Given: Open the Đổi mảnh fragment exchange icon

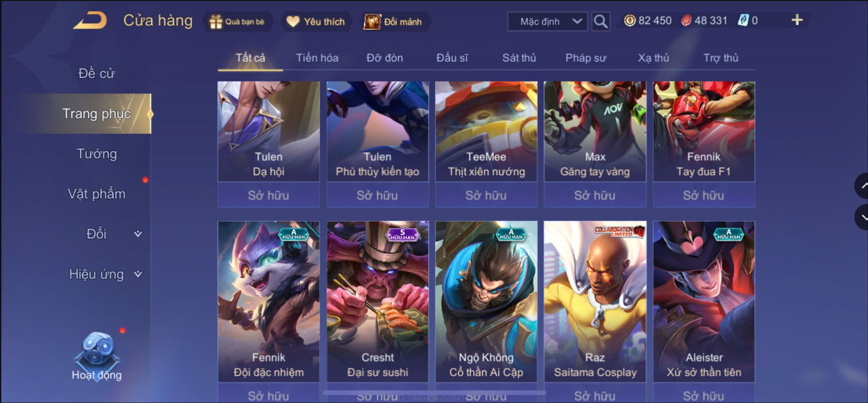Looking at the screenshot, I should point(372,22).
